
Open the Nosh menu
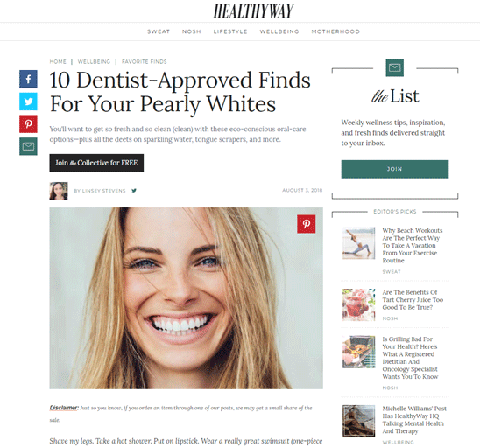pyautogui.click(x=192, y=31)
